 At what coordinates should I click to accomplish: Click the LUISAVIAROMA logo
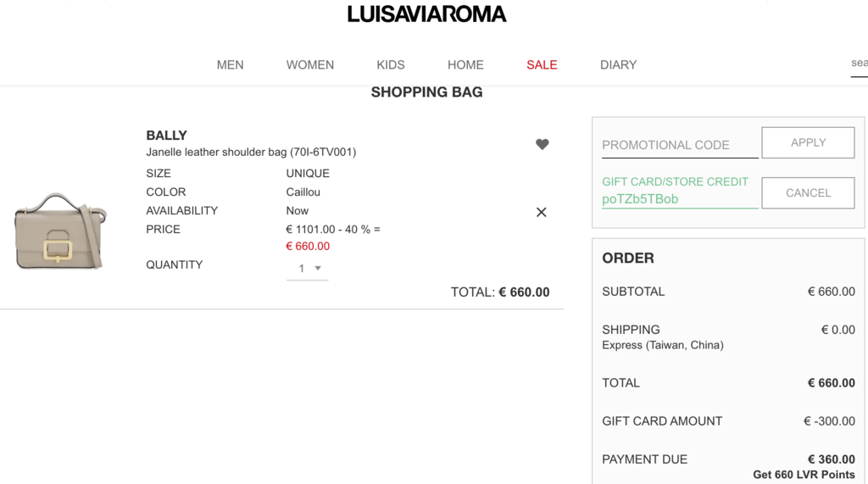pyautogui.click(x=427, y=14)
